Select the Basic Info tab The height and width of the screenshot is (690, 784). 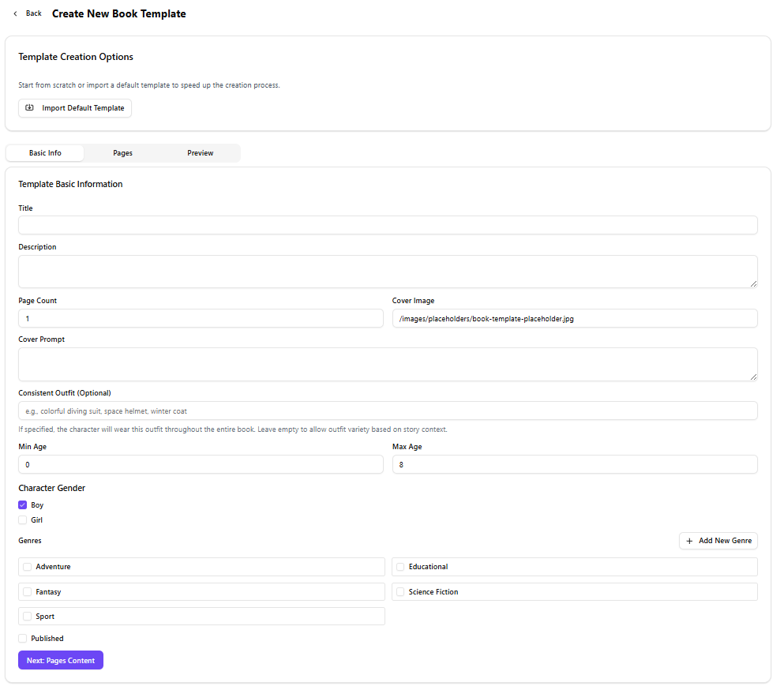[45, 153]
